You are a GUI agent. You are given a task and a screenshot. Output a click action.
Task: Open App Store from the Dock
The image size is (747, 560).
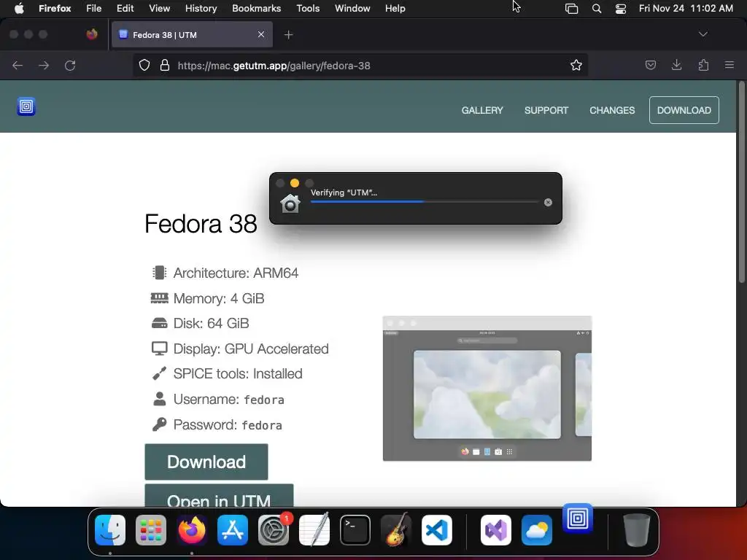click(x=233, y=530)
